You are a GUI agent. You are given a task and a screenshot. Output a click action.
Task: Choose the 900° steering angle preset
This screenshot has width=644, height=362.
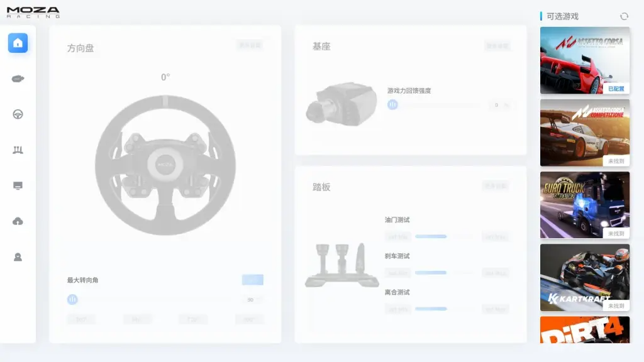[x=249, y=319]
